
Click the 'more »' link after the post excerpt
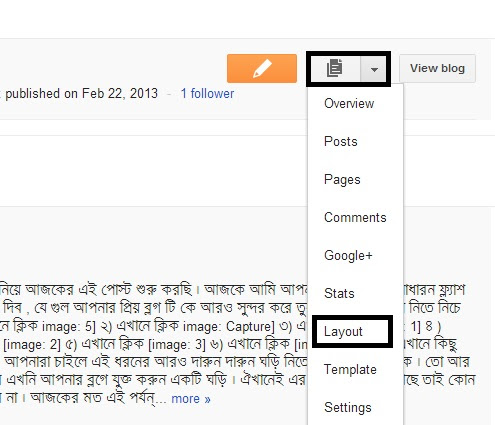click(191, 399)
